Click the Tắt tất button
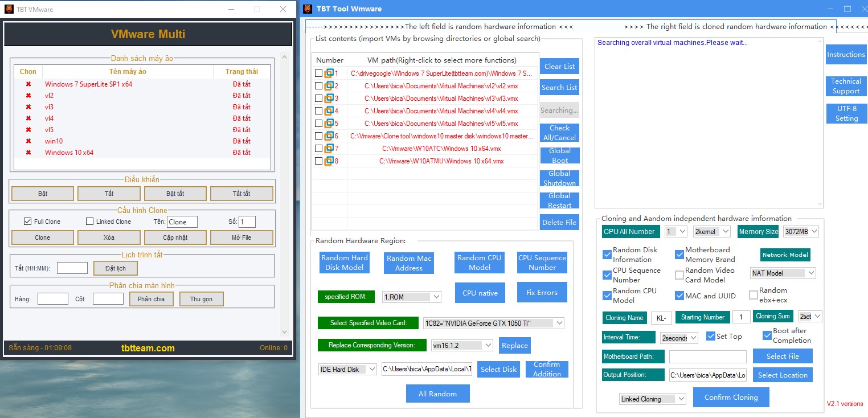This screenshot has height=418, width=868. point(241,194)
